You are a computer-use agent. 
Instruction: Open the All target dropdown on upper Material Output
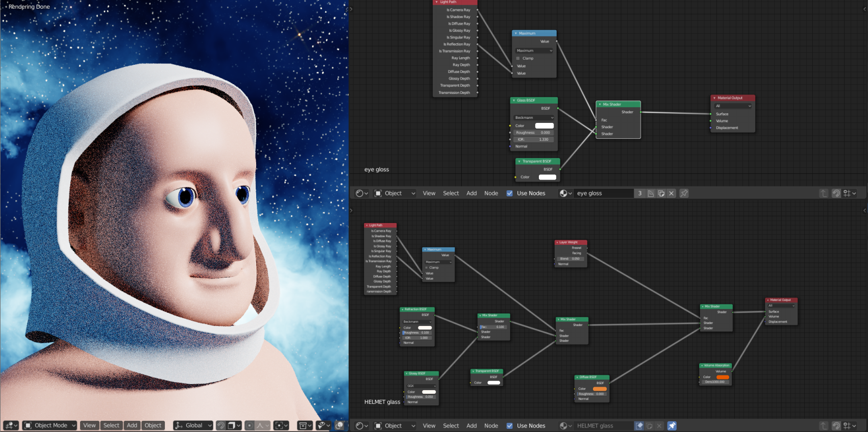tap(733, 106)
